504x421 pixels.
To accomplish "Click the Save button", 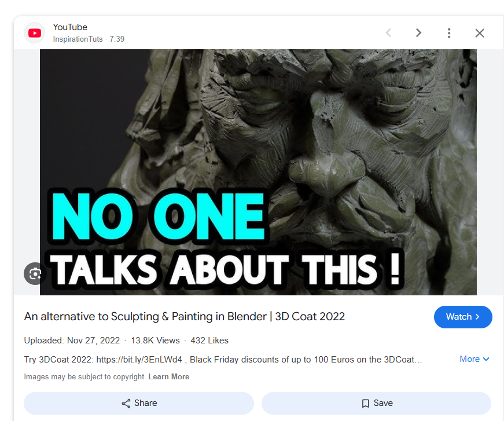I will (x=376, y=403).
